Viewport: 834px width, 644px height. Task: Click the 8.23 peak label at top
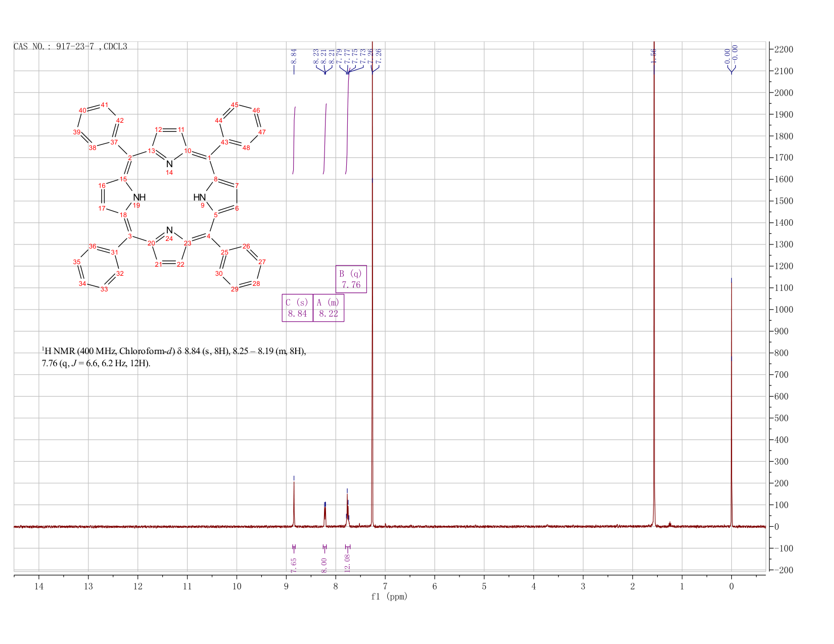click(316, 56)
